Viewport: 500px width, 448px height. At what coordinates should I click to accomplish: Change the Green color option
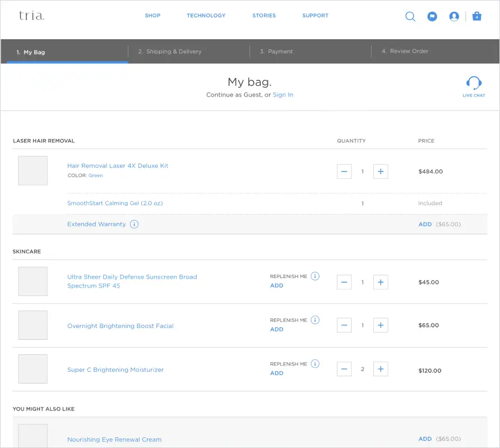click(96, 175)
